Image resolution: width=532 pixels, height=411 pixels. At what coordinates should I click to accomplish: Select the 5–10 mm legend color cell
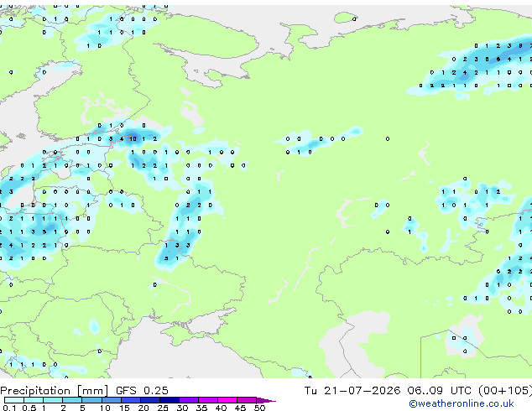point(91,400)
